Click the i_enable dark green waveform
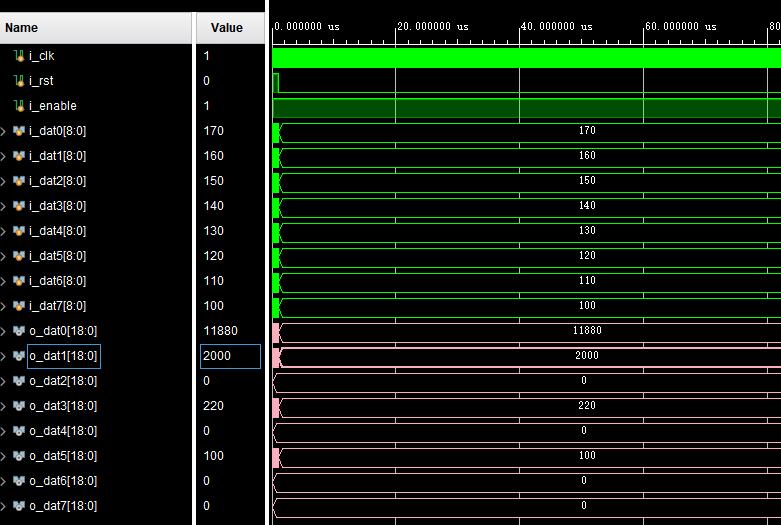This screenshot has height=525, width=781. point(526,108)
